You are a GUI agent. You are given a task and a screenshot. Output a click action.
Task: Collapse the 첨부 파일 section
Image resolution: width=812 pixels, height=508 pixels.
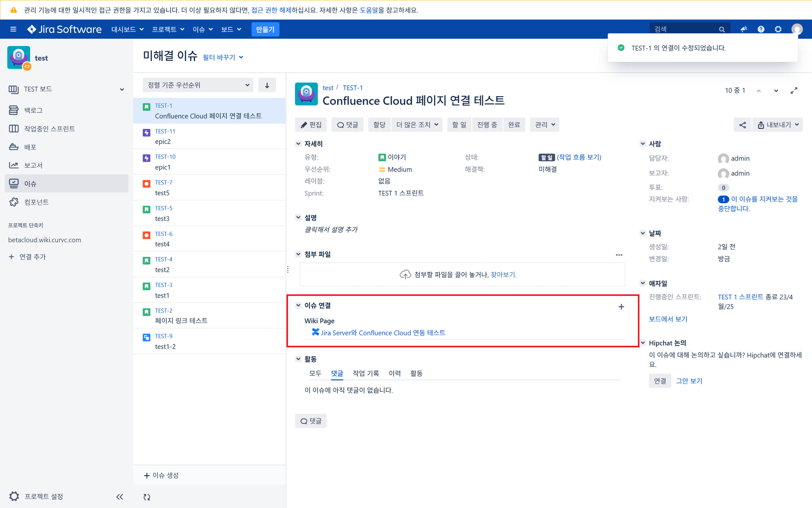click(x=298, y=254)
